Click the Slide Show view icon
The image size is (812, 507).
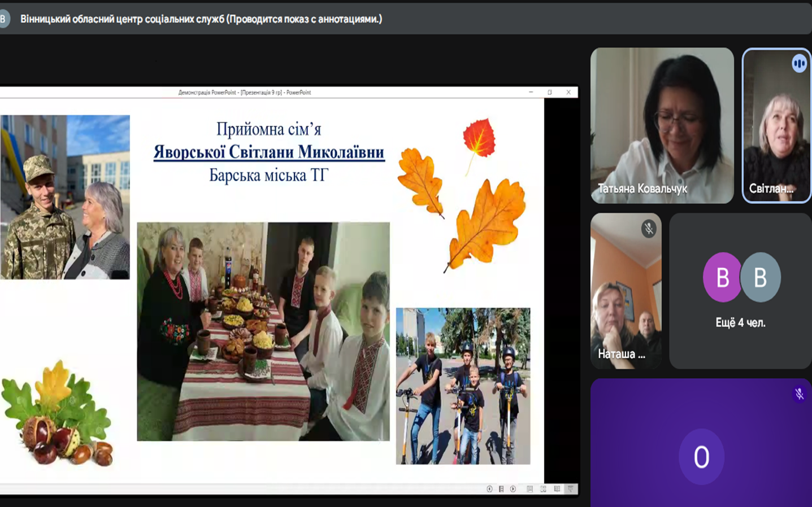(570, 489)
